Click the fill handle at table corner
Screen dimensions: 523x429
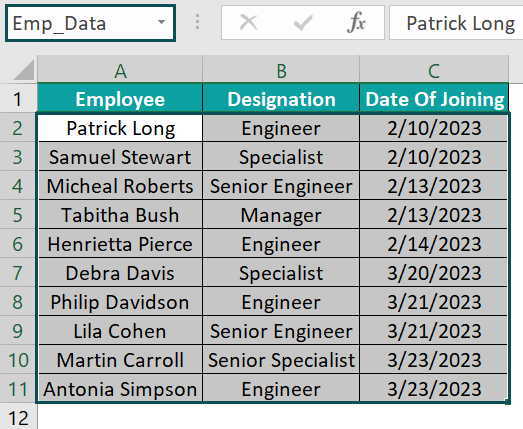pyautogui.click(x=507, y=402)
